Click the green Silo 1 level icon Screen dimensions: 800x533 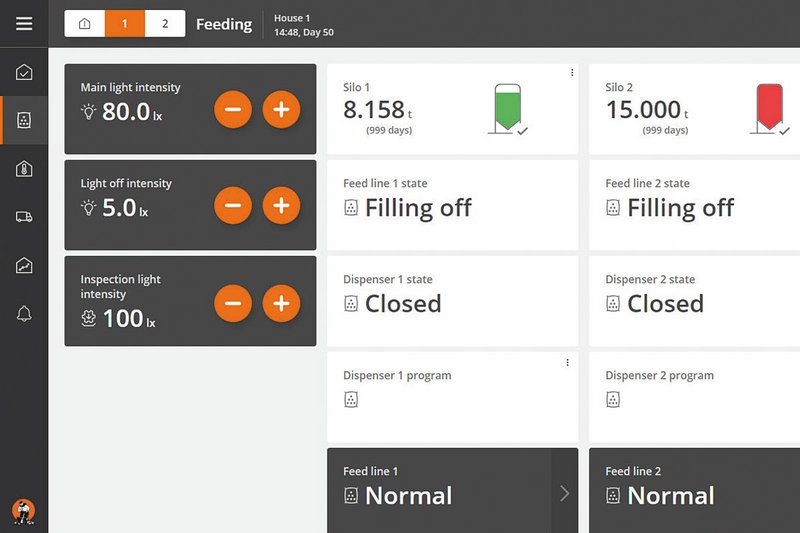(509, 109)
